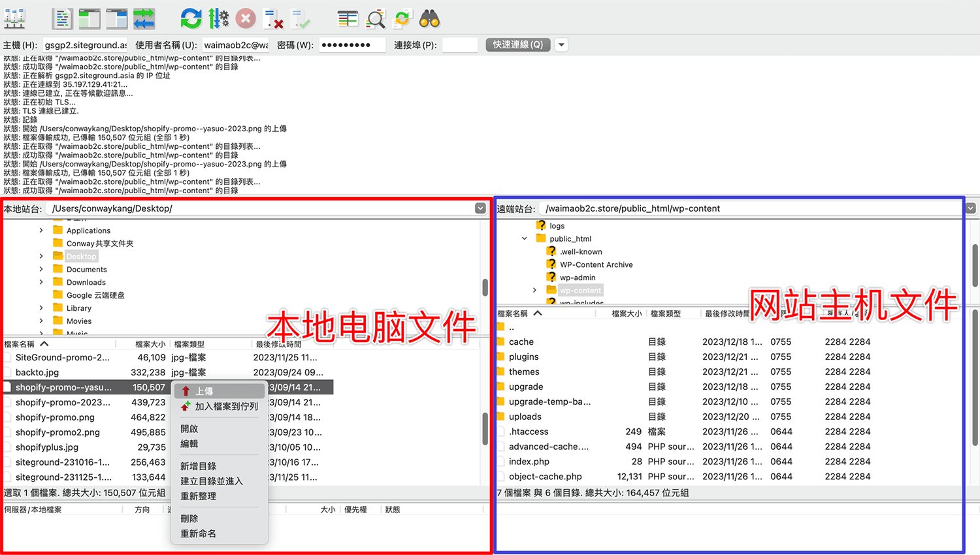This screenshot has height=555, width=980.
Task: Toggle the message log display
Action: coord(62,18)
